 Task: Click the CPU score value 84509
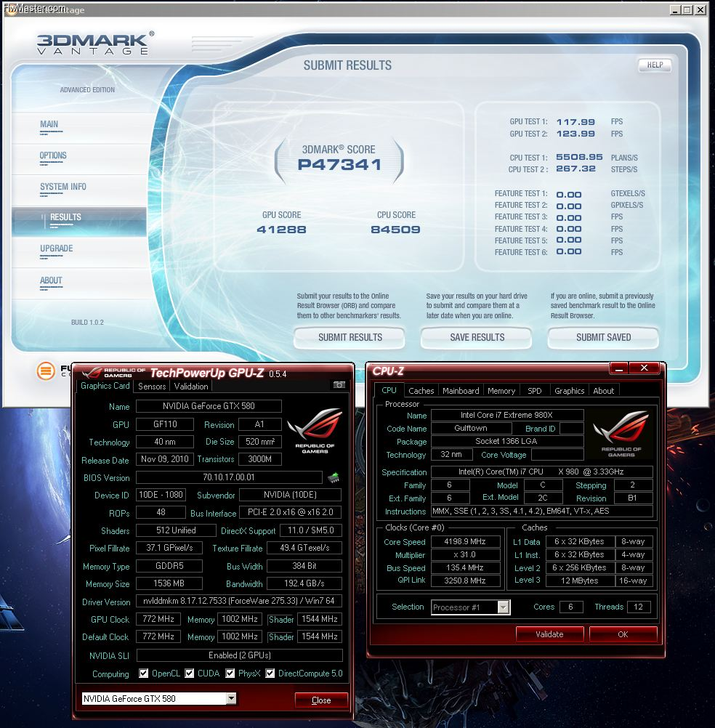point(395,230)
